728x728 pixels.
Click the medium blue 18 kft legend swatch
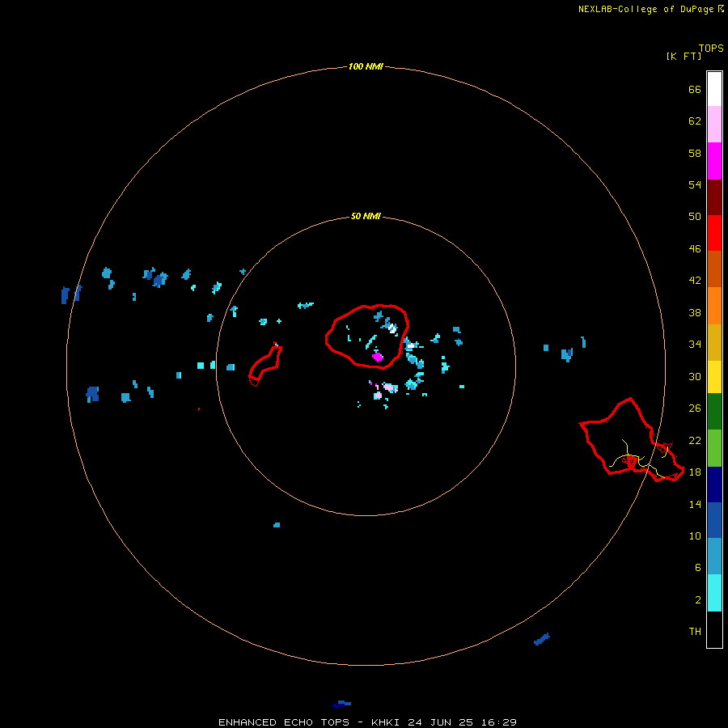714,520
